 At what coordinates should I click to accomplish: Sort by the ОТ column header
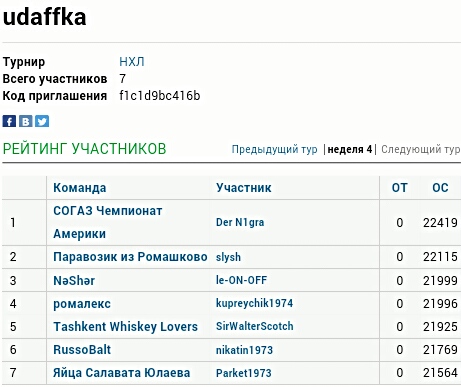pyautogui.click(x=399, y=188)
